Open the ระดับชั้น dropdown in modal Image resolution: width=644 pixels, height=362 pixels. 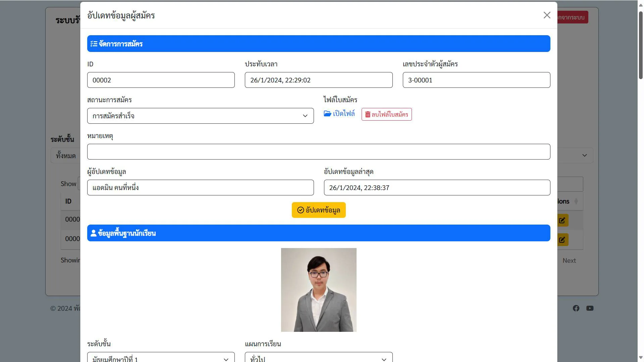(x=161, y=357)
